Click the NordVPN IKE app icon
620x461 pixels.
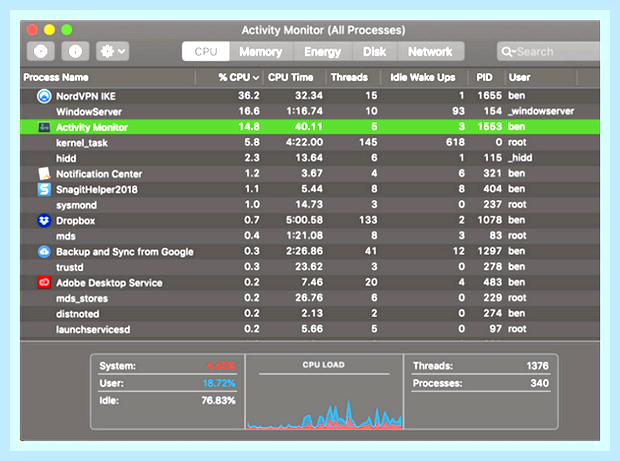click(x=44, y=96)
